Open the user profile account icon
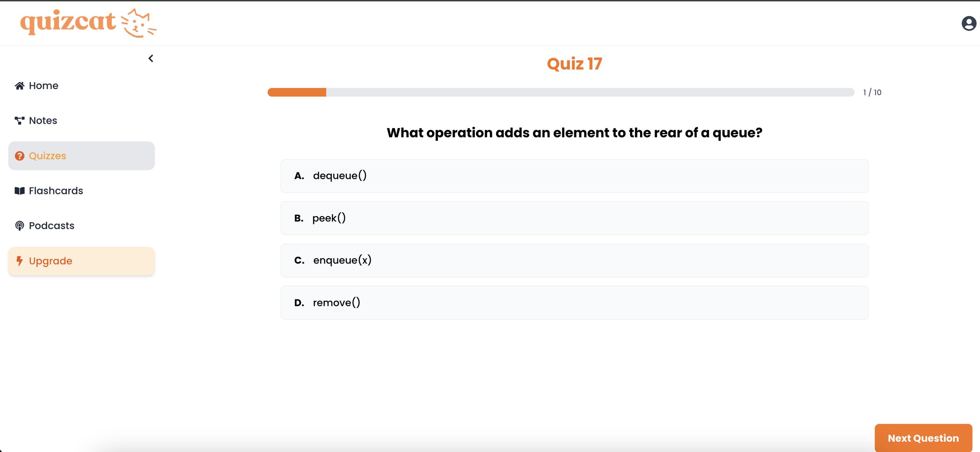This screenshot has width=980, height=452. [969, 24]
